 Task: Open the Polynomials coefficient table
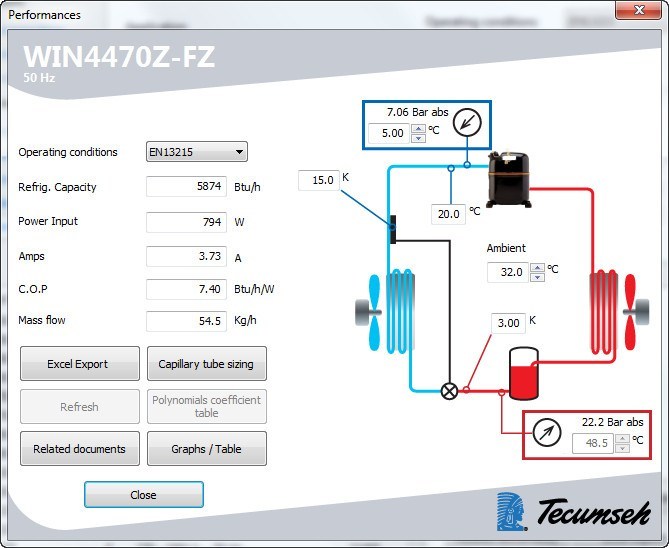tap(207, 406)
